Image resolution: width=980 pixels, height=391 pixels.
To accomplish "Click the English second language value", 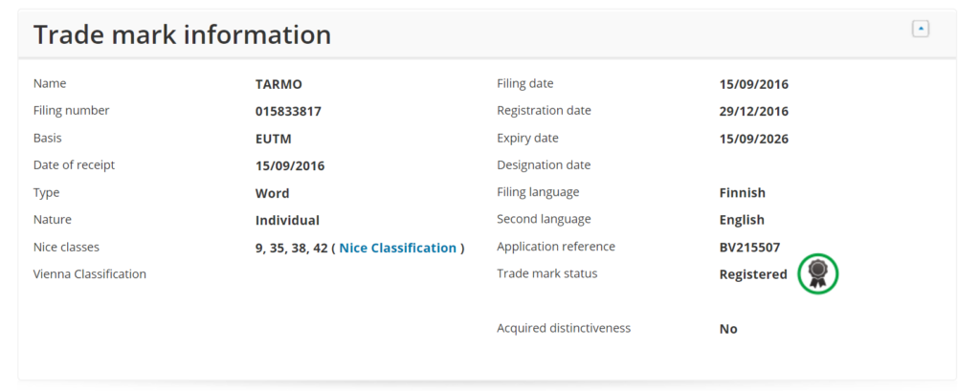I will pyautogui.click(x=742, y=220).
